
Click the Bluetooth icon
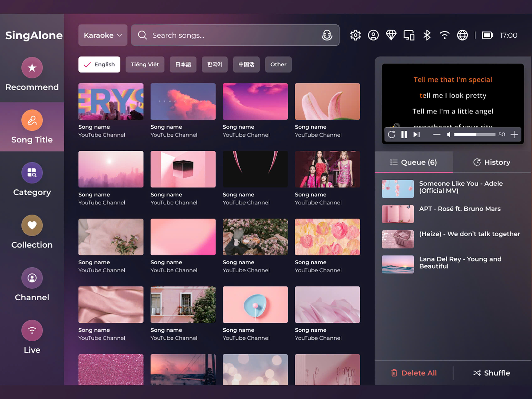(x=427, y=35)
